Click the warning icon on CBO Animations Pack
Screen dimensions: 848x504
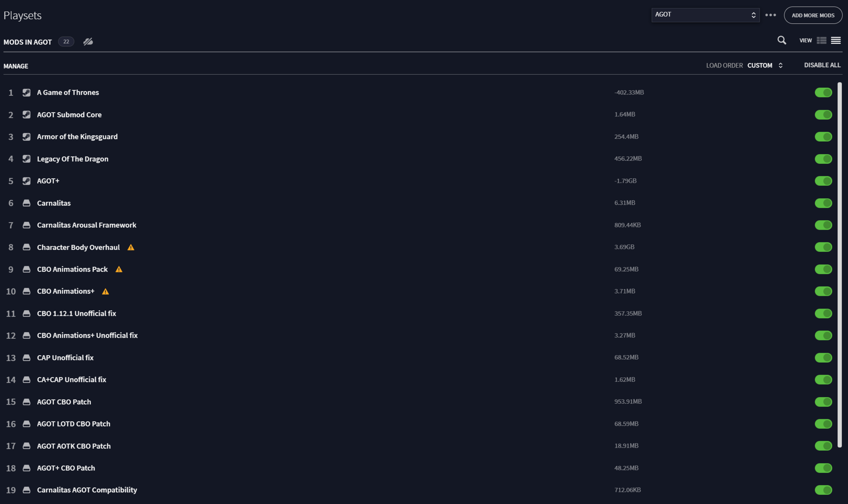[x=119, y=270]
